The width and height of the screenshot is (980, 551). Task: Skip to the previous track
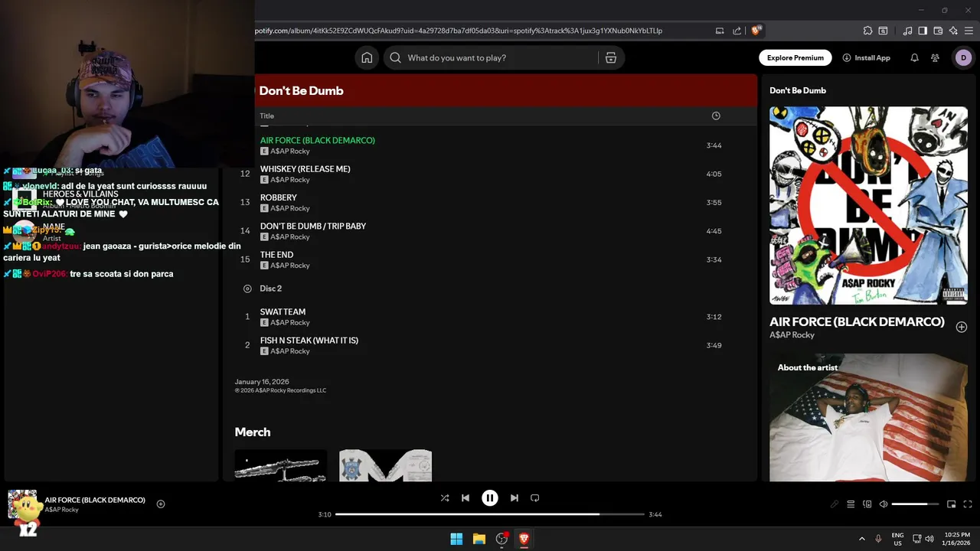point(465,498)
